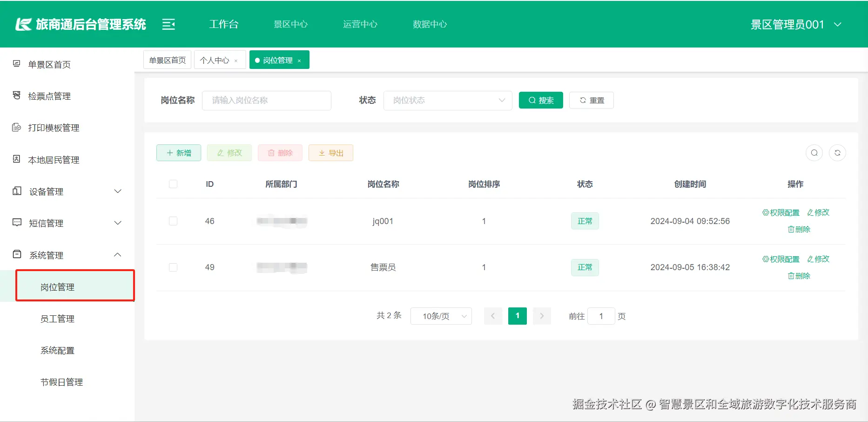868x422 pixels.
Task: Open the 工作台 top menu
Action: click(x=224, y=24)
